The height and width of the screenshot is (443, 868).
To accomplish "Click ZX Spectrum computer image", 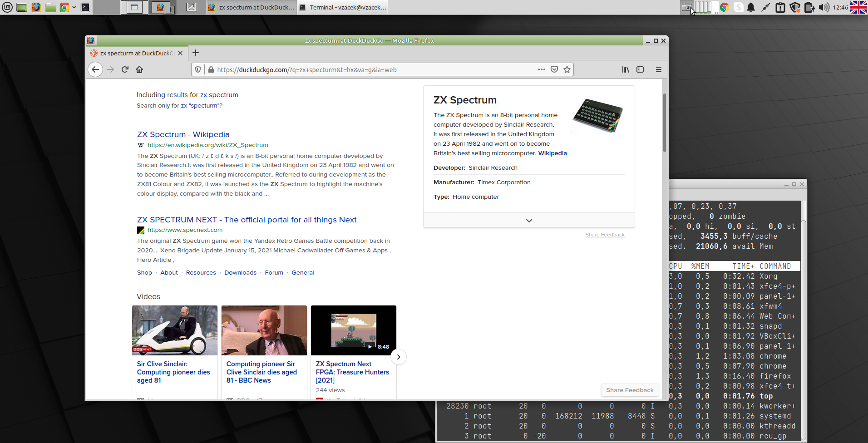I will pos(597,115).
